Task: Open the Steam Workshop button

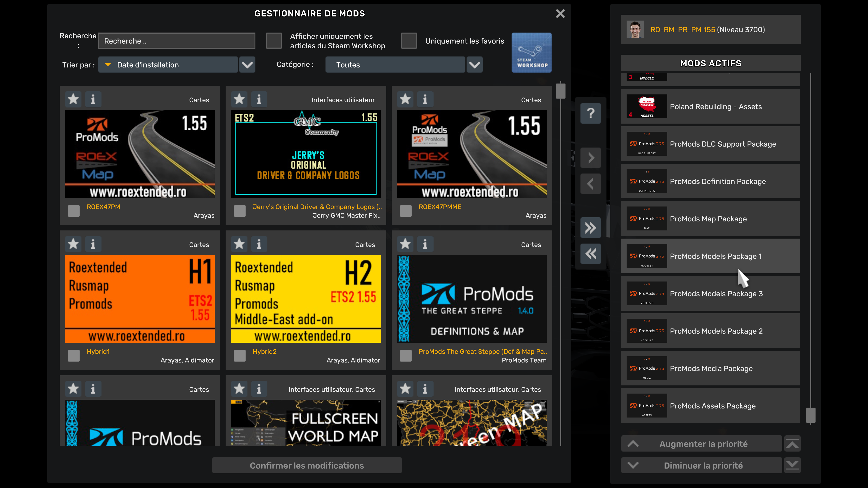Action: click(531, 53)
